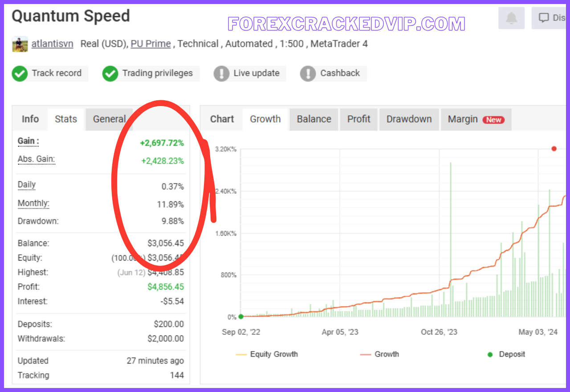Click the Daily value 0.37%
The height and width of the screenshot is (392, 570).
click(173, 186)
